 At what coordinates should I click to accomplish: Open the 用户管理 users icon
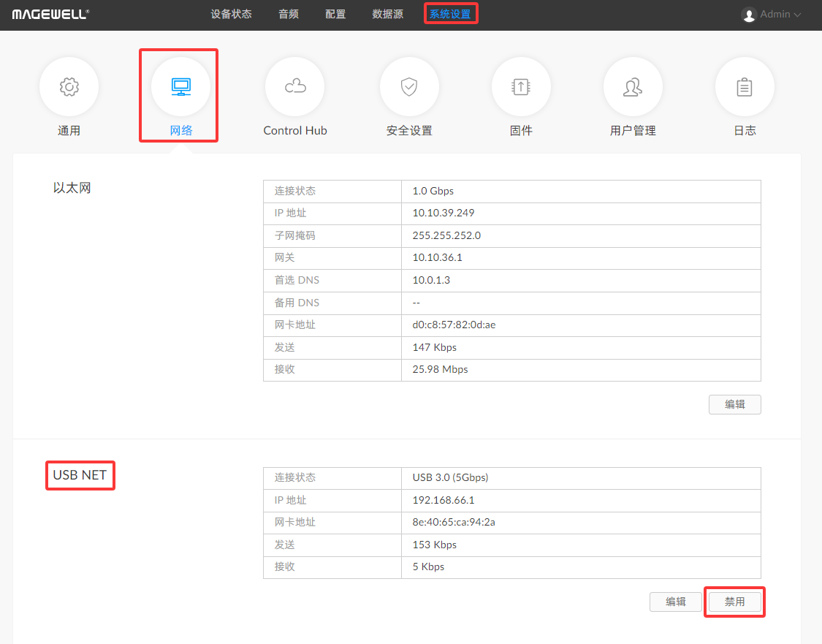(x=633, y=87)
